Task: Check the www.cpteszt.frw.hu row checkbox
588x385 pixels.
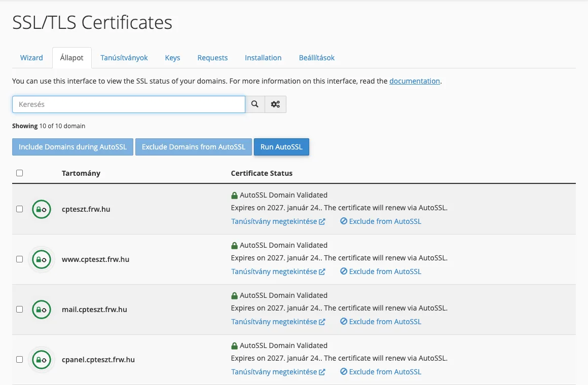Action: [x=19, y=259]
